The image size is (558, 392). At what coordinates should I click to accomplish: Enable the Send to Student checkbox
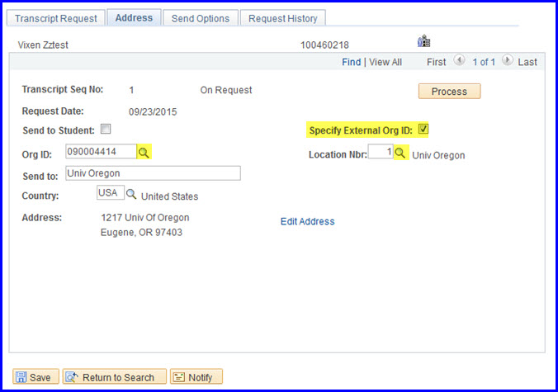(x=105, y=130)
